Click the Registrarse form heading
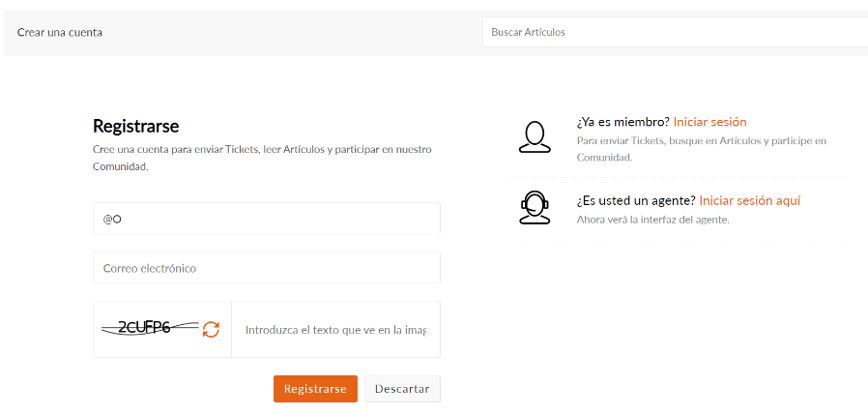 tap(135, 126)
